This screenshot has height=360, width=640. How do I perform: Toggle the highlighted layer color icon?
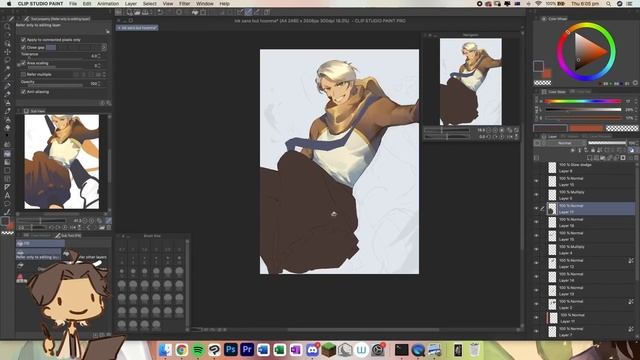pos(632,150)
